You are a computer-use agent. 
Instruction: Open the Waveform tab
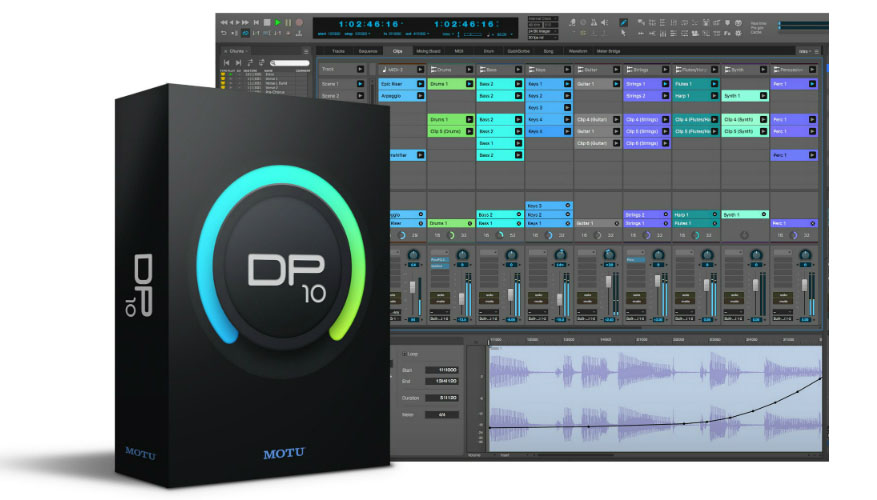coord(578,51)
